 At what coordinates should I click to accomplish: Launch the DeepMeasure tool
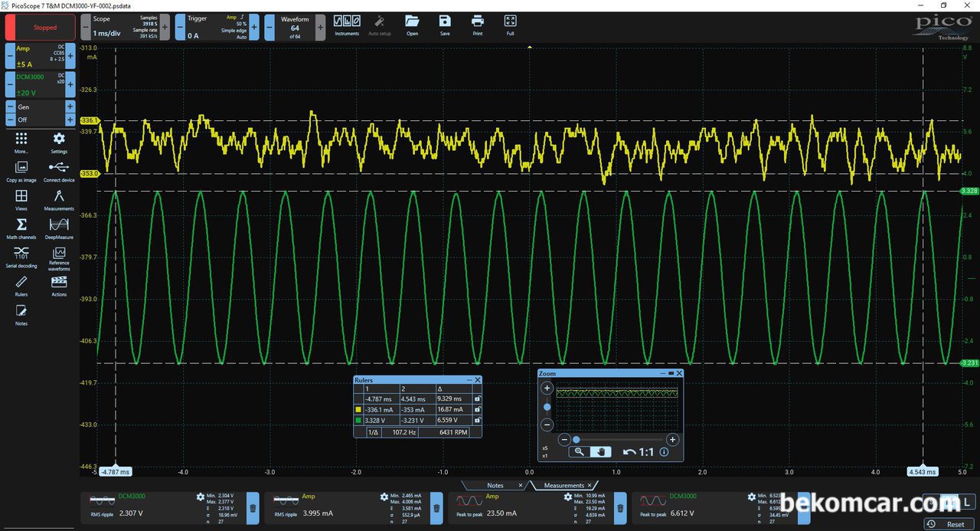(x=59, y=228)
